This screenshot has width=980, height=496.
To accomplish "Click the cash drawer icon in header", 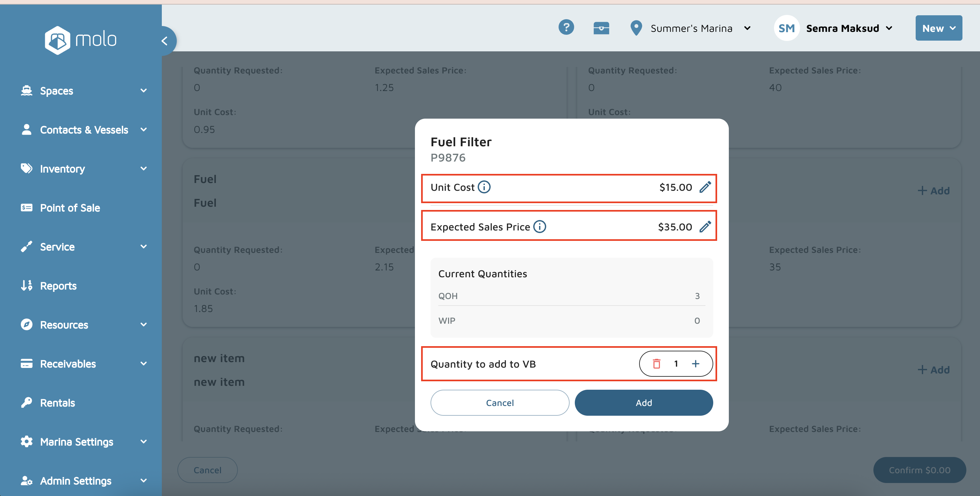I will click(x=601, y=28).
